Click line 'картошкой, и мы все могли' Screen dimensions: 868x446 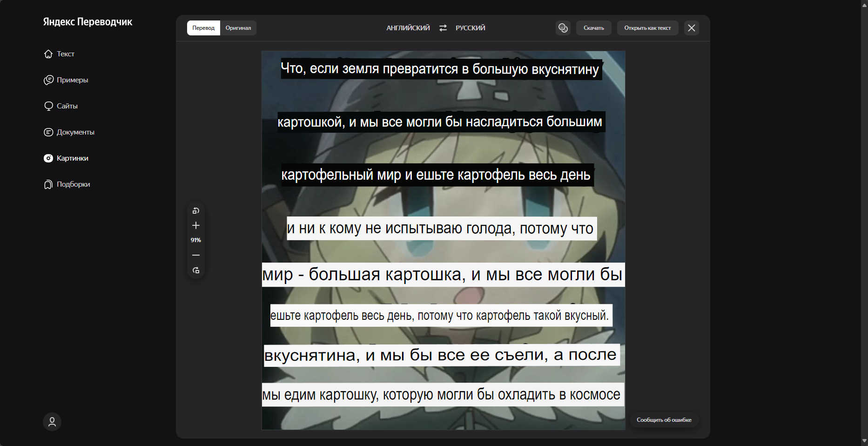coord(440,122)
